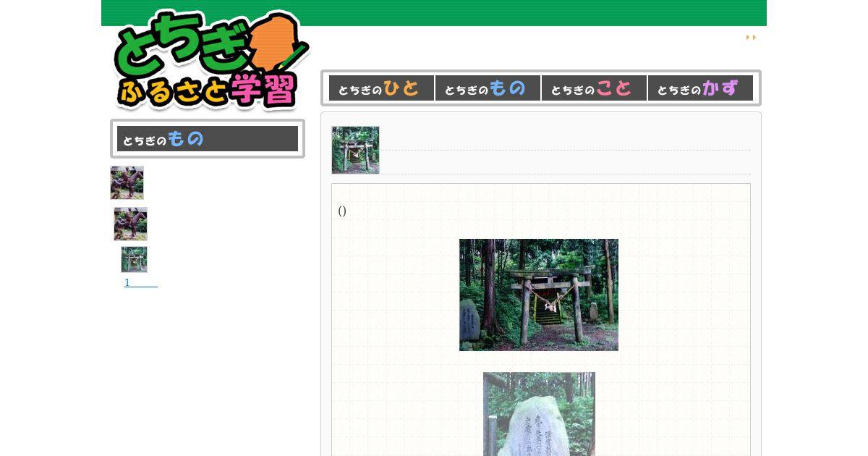Viewport: 868px width, 456px height.
Task: Open the とちぎのひと menu tab
Action: pos(381,88)
